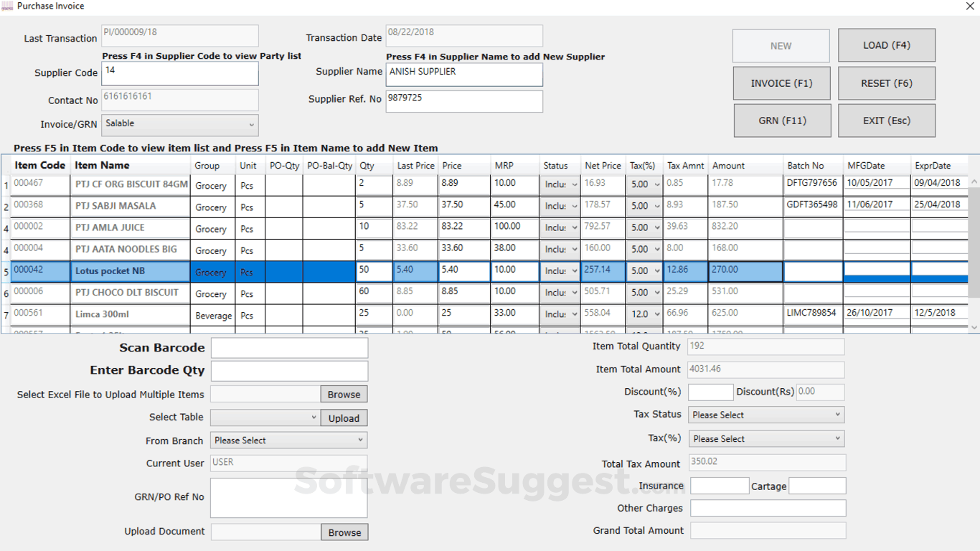Image resolution: width=980 pixels, height=551 pixels.
Task: Click Upload next to Select Table
Action: pos(344,418)
